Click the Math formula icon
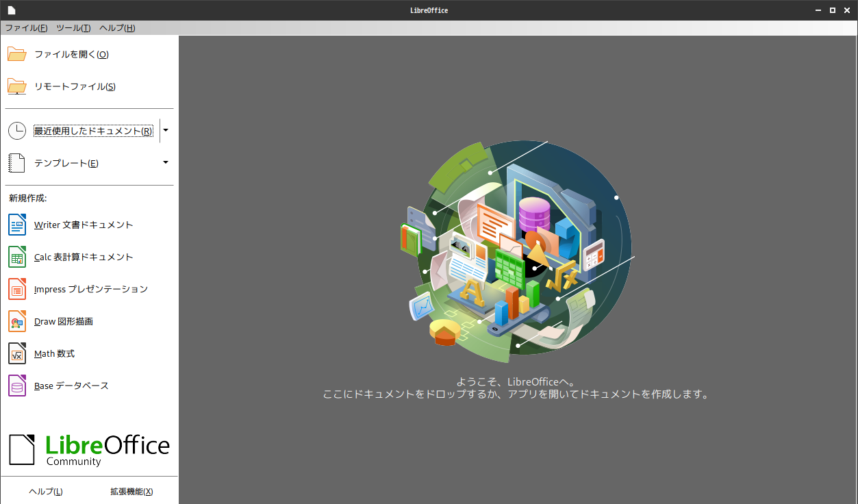The image size is (858, 504). click(x=17, y=353)
